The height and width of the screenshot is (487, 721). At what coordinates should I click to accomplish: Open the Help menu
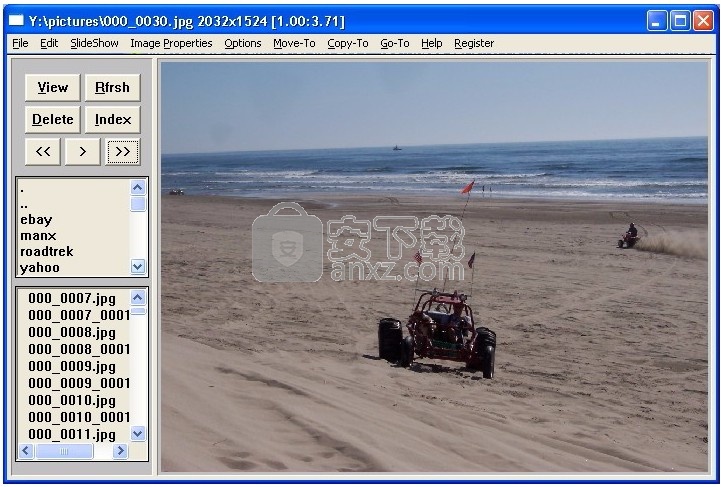coord(431,43)
